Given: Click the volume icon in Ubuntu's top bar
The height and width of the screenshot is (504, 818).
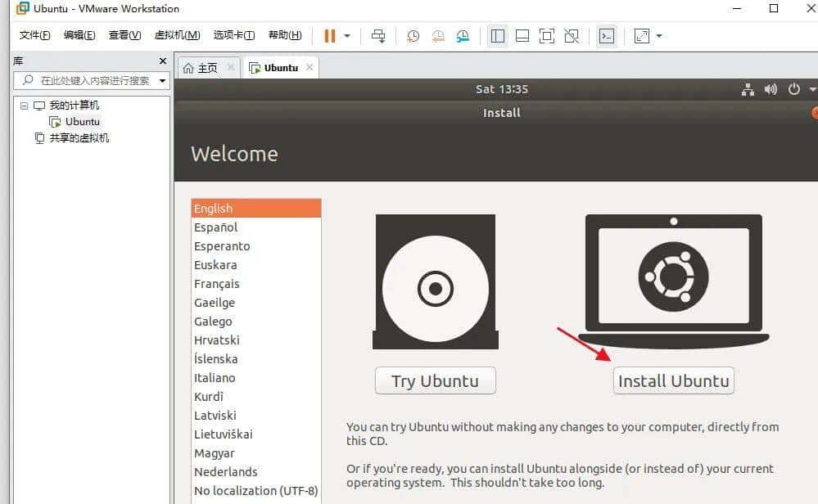Looking at the screenshot, I should (x=770, y=90).
